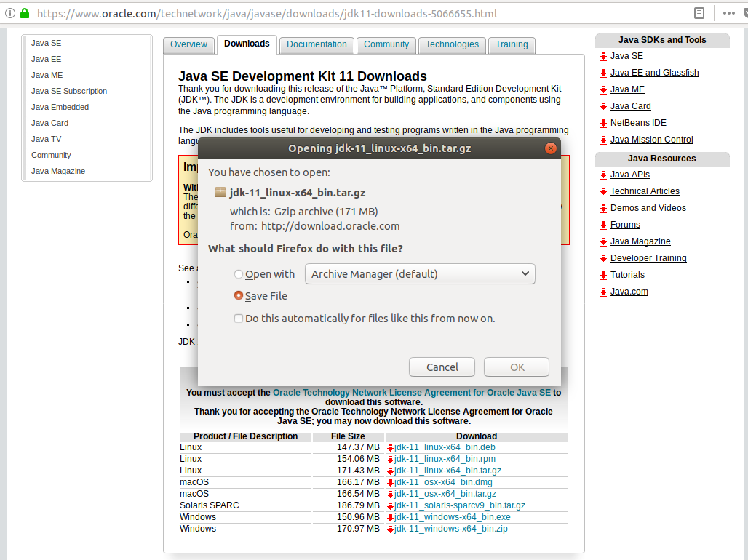Click the archive icon beside jdk-11_linux-x64_bin.tar.gz
The image size is (748, 560).
220,192
